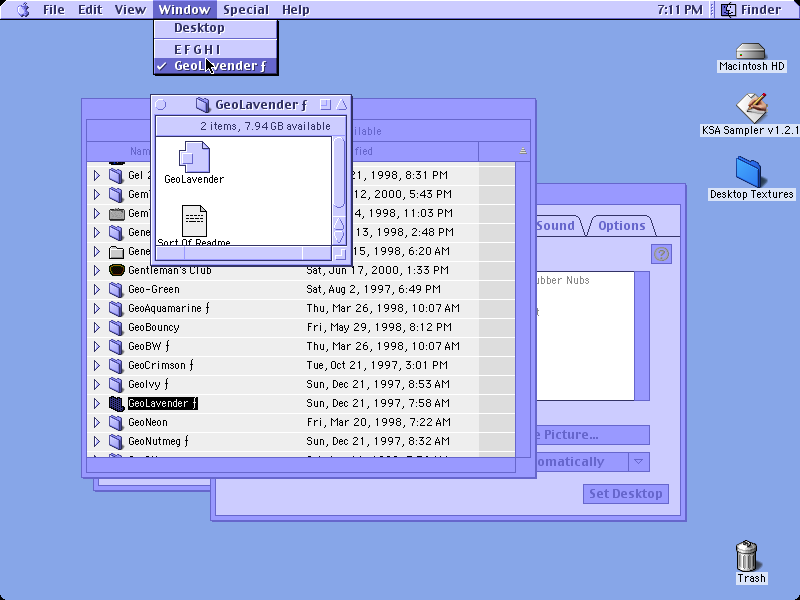
Task: Click the GeoCrimson ƒ folder icon
Action: [116, 365]
